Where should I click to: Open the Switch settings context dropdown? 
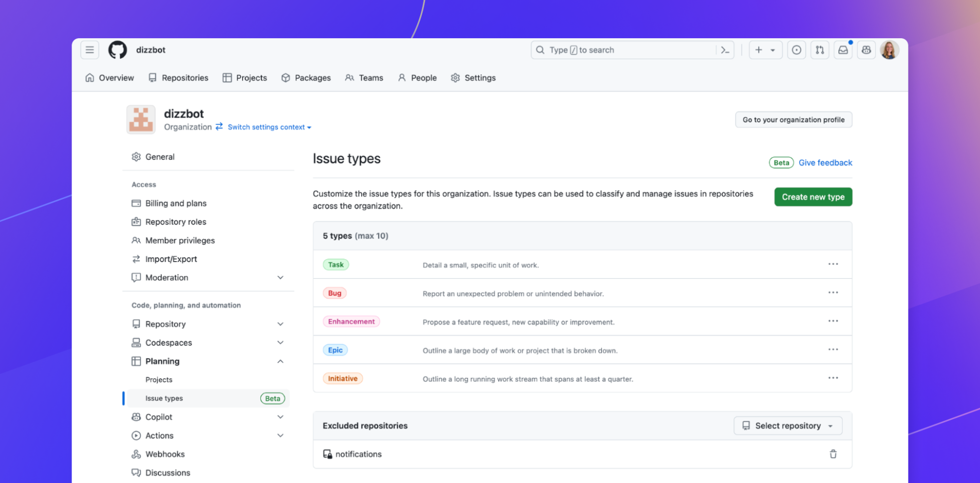tap(269, 127)
